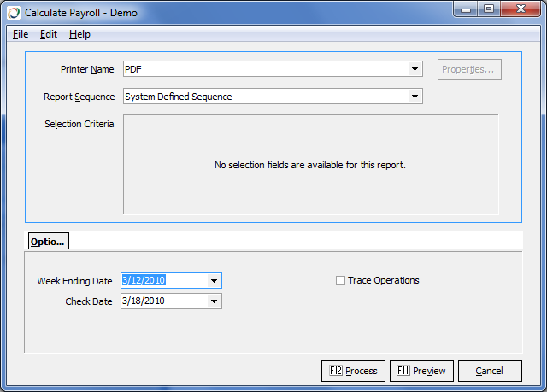The height and width of the screenshot is (392, 547).
Task: Switch to the Options tab
Action: tap(48, 242)
